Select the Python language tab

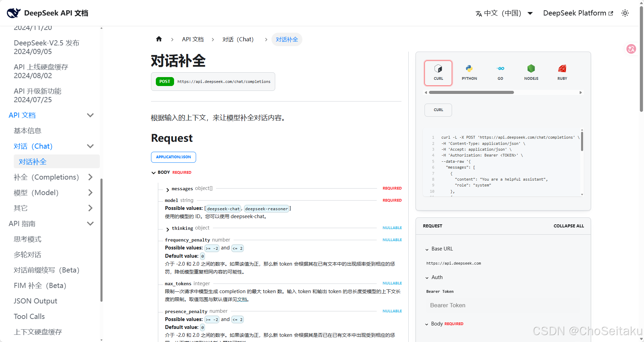[469, 73]
